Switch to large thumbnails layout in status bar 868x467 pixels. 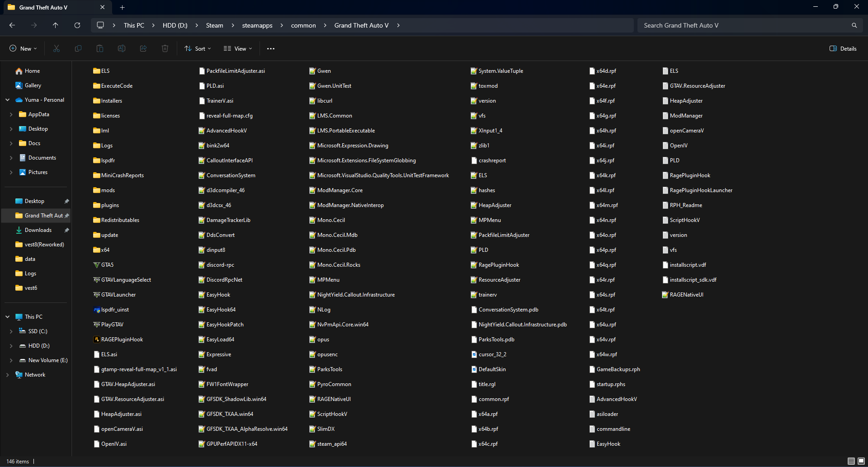[861, 461]
